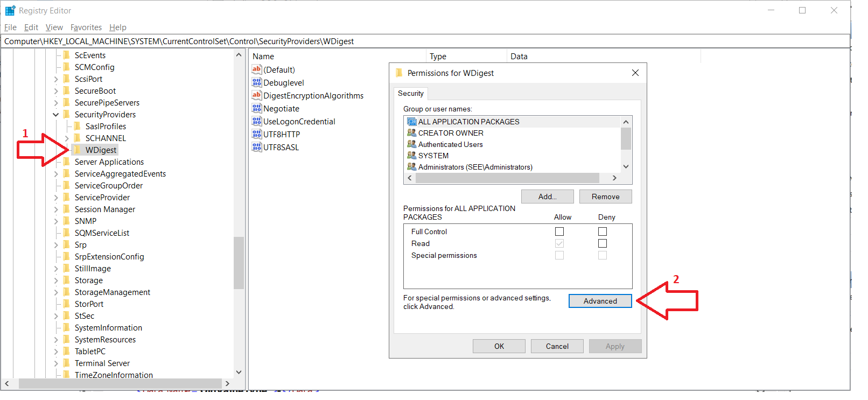
Task: Click the Registry Editor title bar app icon
Action: (10, 10)
